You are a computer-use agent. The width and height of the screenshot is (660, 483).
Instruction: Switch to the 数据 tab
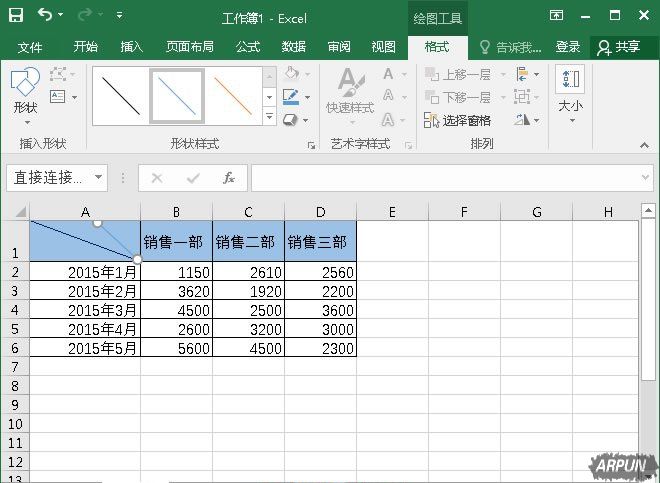(293, 46)
